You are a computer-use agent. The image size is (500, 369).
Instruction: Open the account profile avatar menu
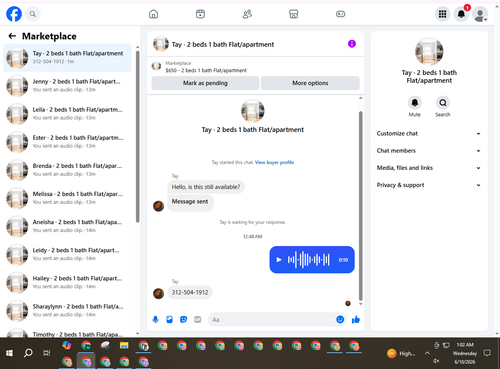click(480, 14)
